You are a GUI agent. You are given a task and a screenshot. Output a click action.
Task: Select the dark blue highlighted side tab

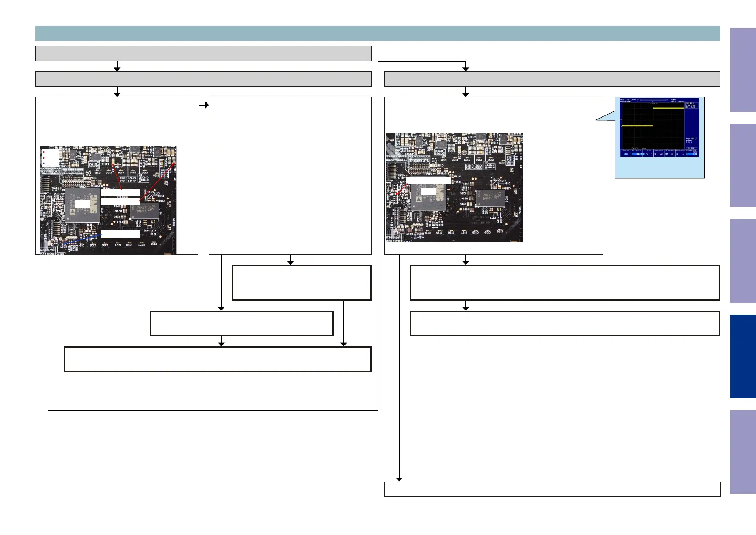[743, 356]
